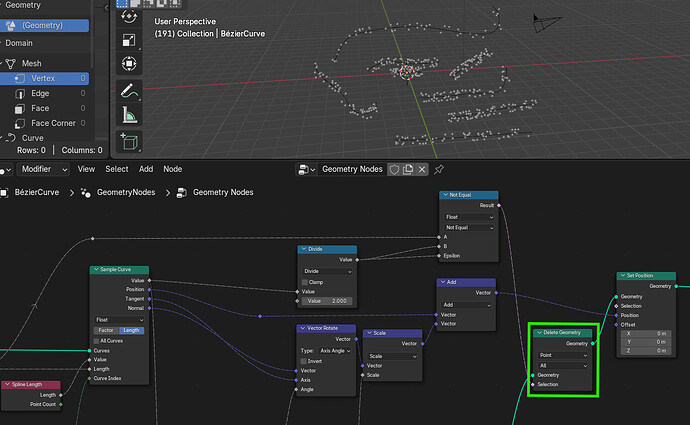Switch Sample Curve mode to Length
Viewport: 690px width, 425px height.
click(x=131, y=330)
